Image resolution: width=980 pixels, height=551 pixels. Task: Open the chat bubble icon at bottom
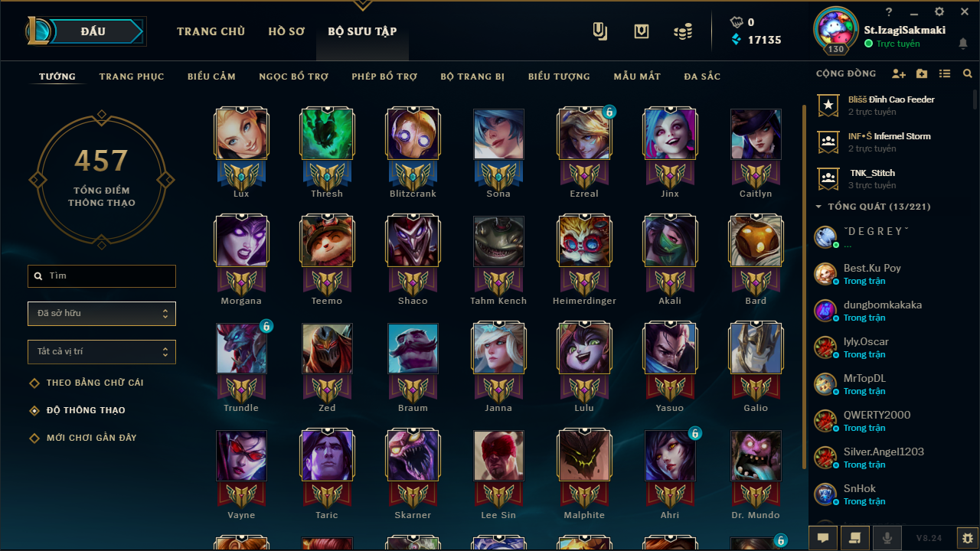pyautogui.click(x=823, y=537)
